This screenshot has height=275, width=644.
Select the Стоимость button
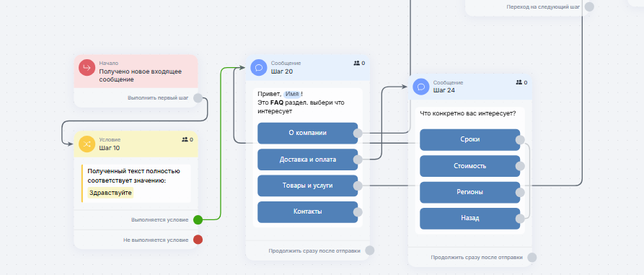tap(470, 166)
